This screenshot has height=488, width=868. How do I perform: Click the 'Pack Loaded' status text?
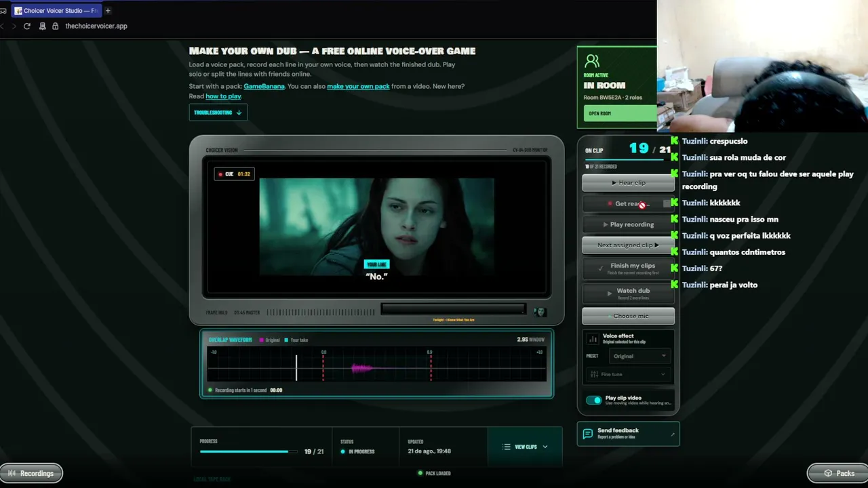click(x=438, y=473)
